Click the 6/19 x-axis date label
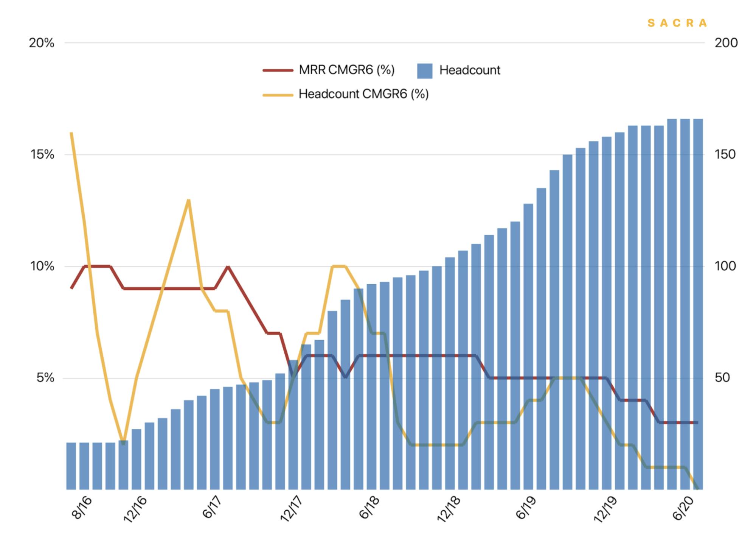Image resolution: width=756 pixels, height=550 pixels. (x=526, y=508)
